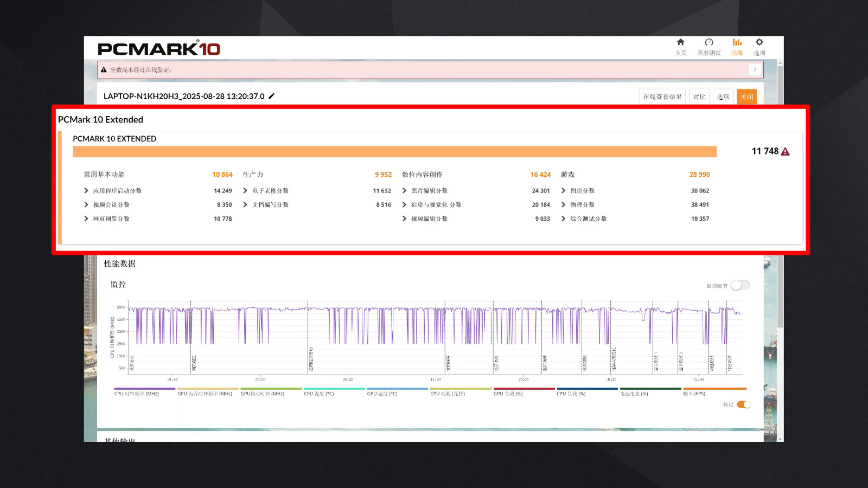Click the 性能数据 heading
The image size is (868, 488).
pyautogui.click(x=120, y=264)
